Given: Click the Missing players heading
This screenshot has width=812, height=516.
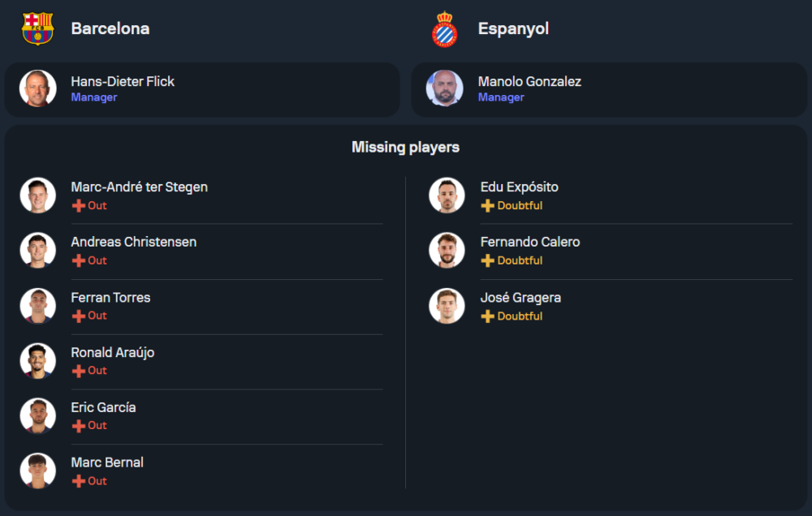Looking at the screenshot, I should pyautogui.click(x=405, y=147).
